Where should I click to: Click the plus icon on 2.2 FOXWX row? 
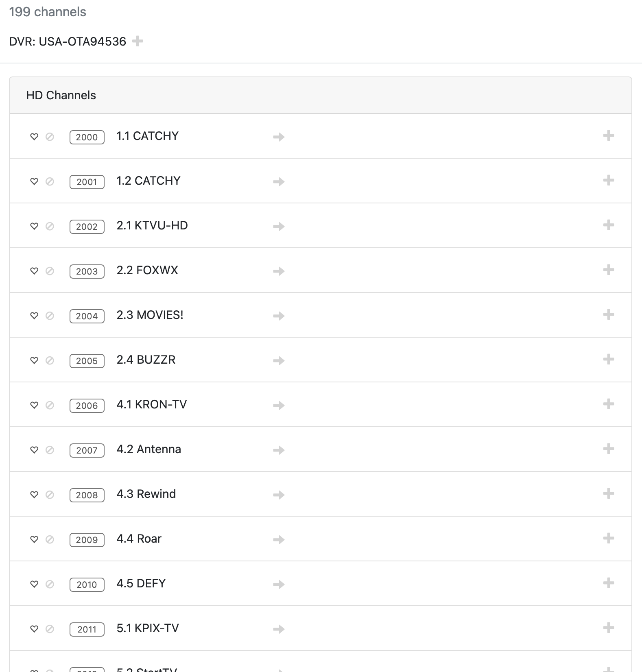608,270
